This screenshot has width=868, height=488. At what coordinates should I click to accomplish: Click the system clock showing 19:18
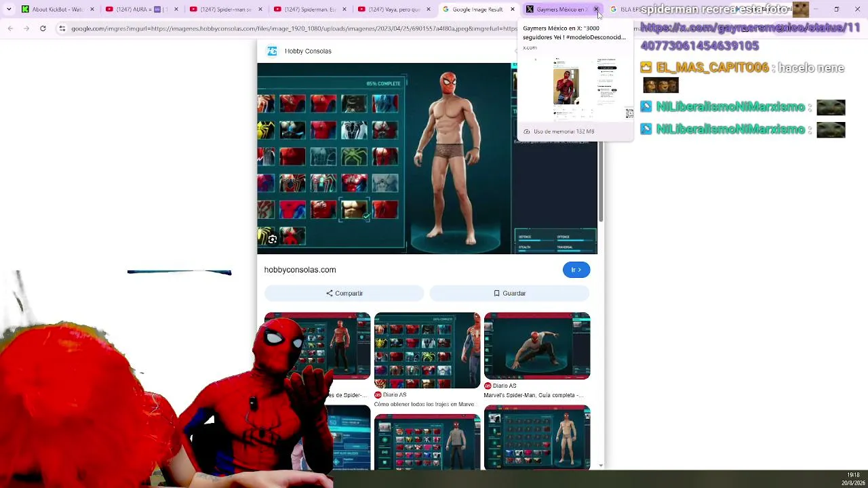[853, 475]
